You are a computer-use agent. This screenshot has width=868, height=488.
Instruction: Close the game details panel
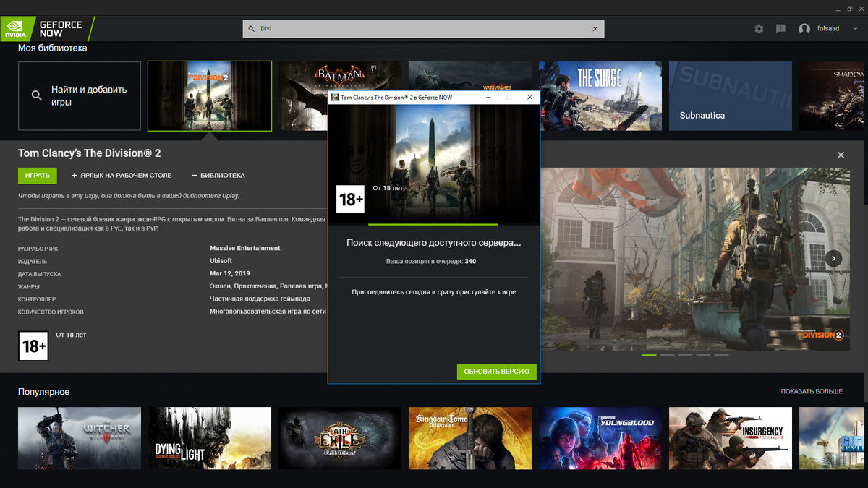pyautogui.click(x=841, y=155)
